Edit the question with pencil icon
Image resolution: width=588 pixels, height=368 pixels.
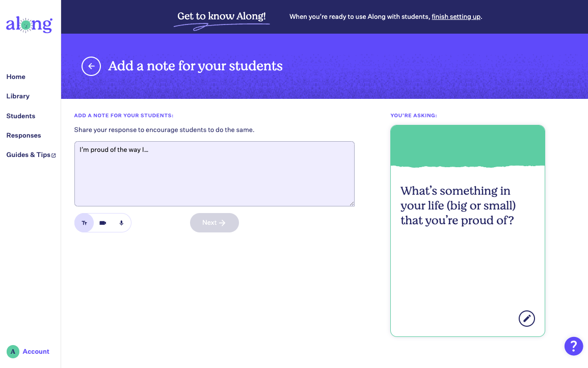[x=526, y=319]
